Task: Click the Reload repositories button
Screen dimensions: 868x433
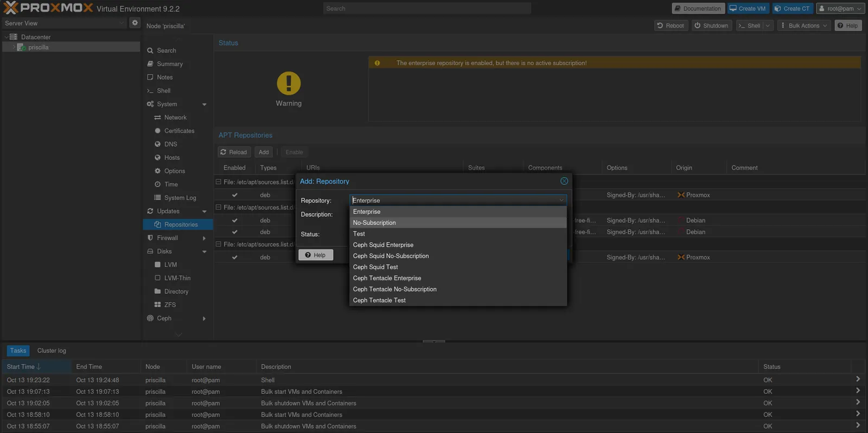Action: click(234, 152)
